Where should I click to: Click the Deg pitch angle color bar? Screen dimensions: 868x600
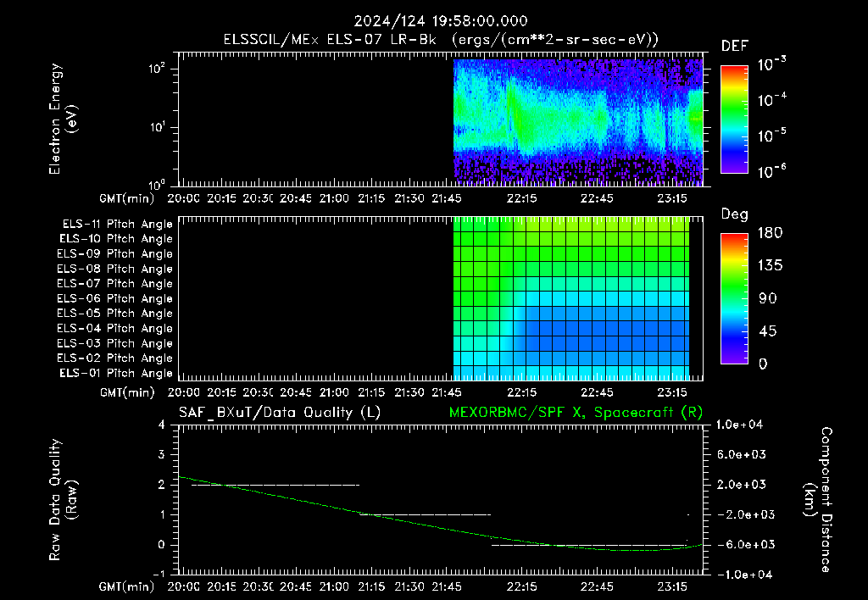(734, 298)
